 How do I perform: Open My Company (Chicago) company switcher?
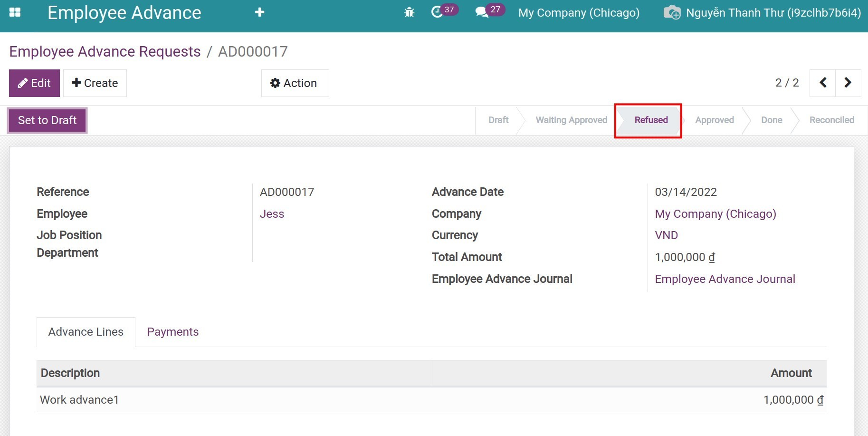click(579, 13)
